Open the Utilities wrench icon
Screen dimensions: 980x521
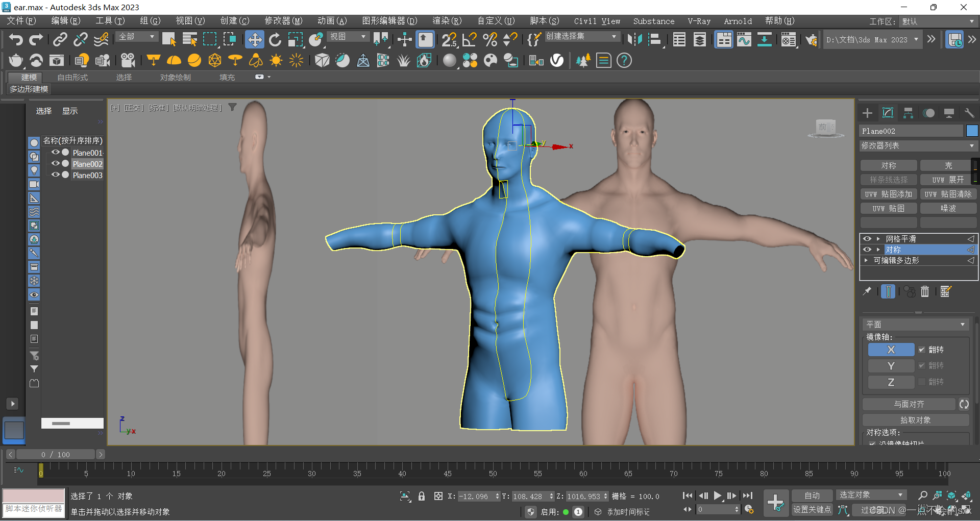969,113
